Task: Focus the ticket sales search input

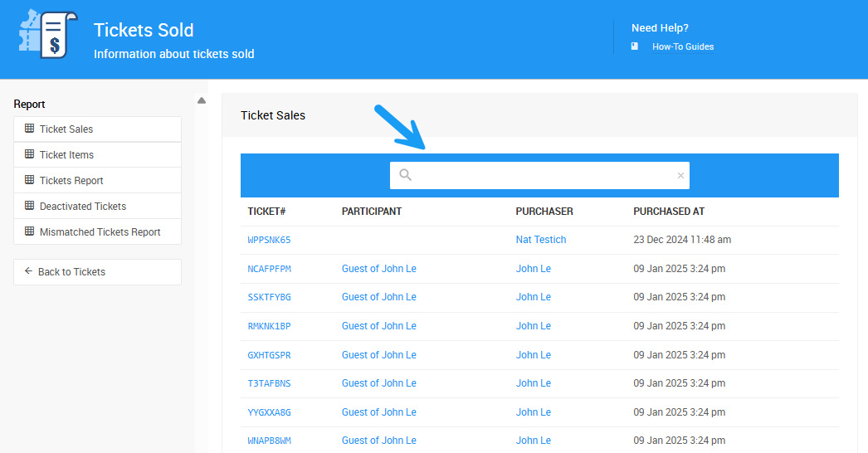Action: click(544, 175)
